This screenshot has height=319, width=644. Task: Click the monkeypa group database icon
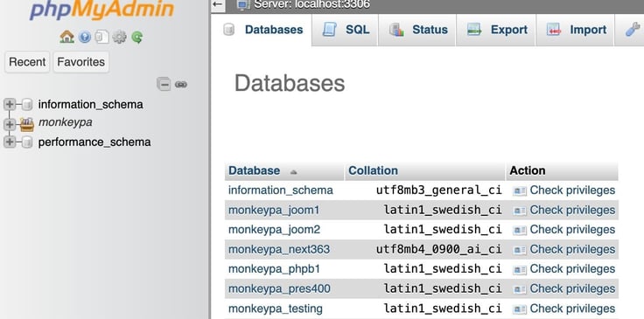(27, 124)
